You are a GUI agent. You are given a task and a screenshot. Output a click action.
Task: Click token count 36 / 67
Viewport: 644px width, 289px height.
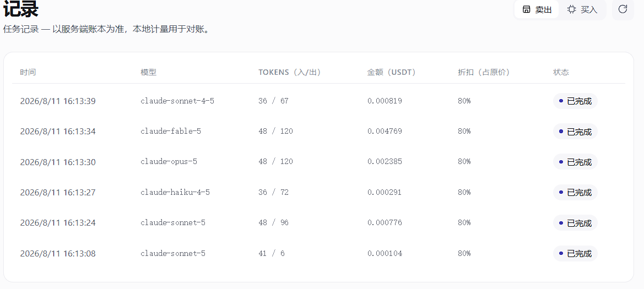(x=274, y=101)
